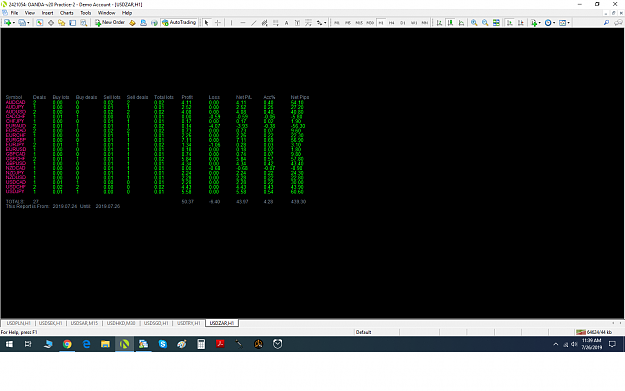The height and width of the screenshot is (391, 625).
Task: Select the Trendline drawing tool
Action: click(x=254, y=23)
